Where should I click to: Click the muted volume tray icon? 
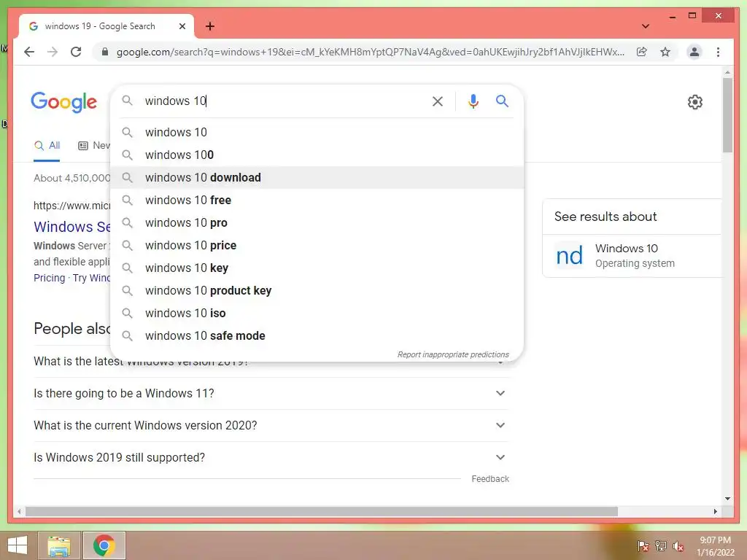click(678, 546)
